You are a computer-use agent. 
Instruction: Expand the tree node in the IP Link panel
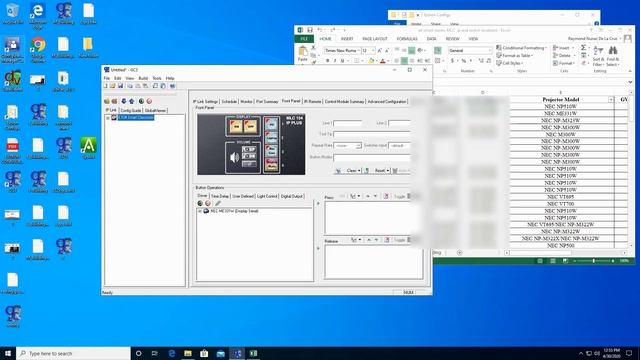(x=108, y=118)
